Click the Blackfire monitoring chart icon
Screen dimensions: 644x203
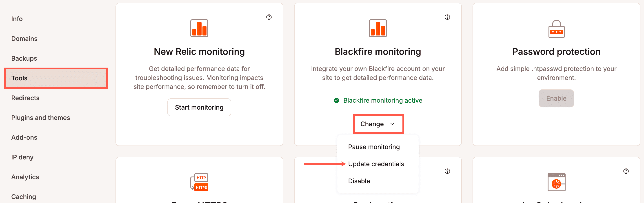[x=378, y=28]
